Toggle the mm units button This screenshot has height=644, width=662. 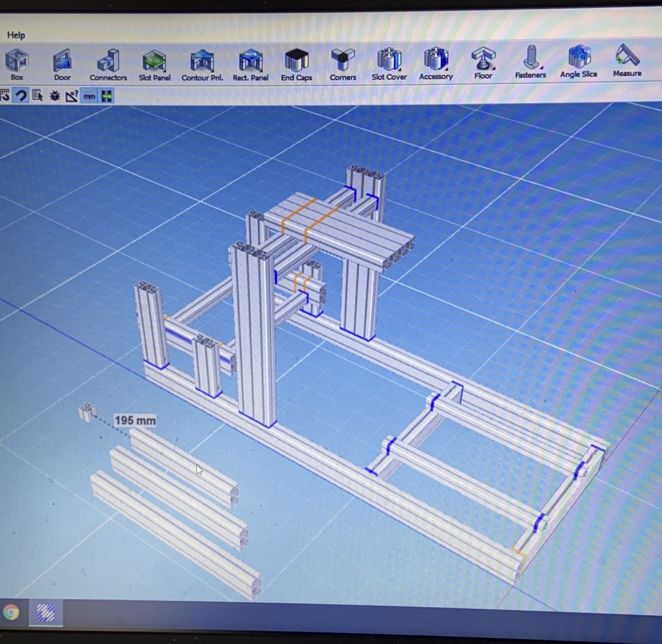[89, 97]
